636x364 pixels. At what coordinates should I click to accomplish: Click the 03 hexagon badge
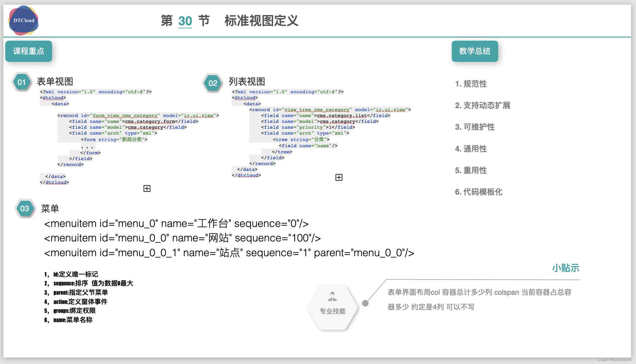coord(25,208)
